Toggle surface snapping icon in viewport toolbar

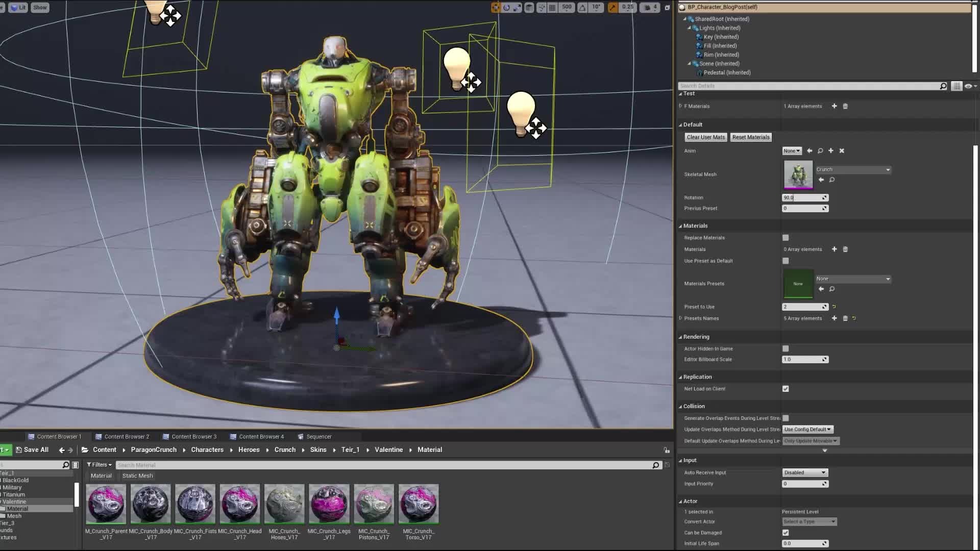click(x=541, y=7)
